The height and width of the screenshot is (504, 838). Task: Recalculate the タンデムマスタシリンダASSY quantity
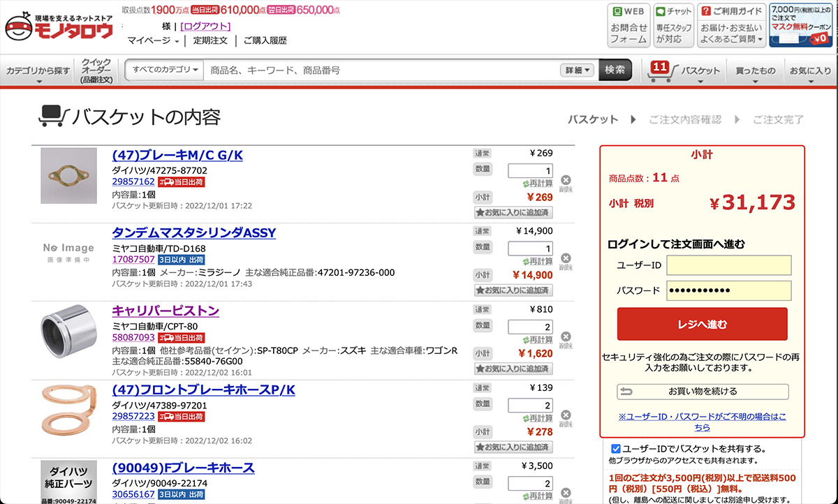[538, 262]
